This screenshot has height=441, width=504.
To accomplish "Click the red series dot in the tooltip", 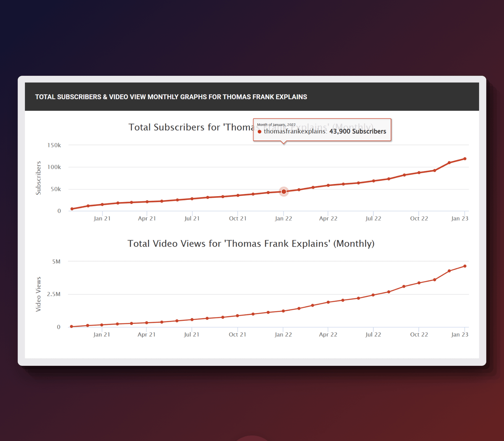I will click(260, 131).
